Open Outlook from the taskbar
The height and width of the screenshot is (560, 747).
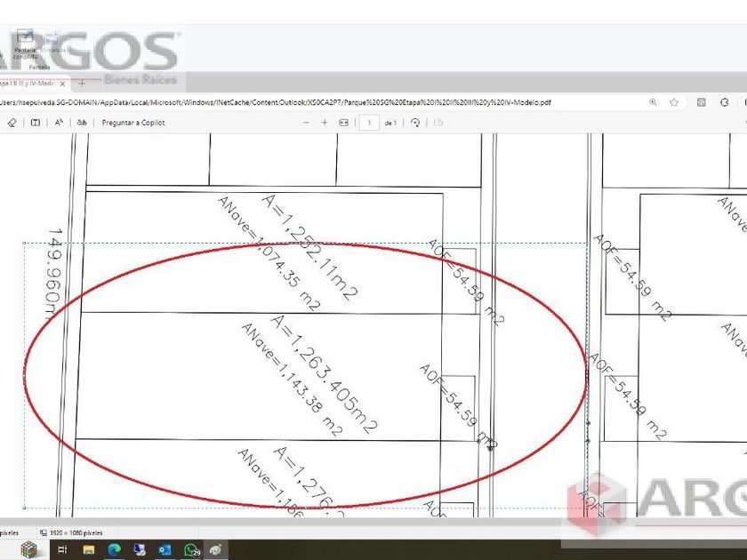165,550
